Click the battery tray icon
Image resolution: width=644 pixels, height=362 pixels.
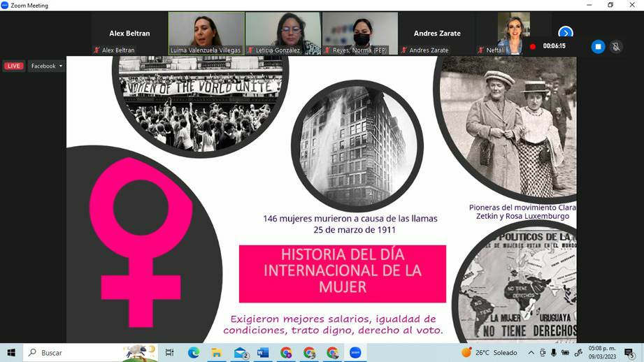pyautogui.click(x=565, y=352)
